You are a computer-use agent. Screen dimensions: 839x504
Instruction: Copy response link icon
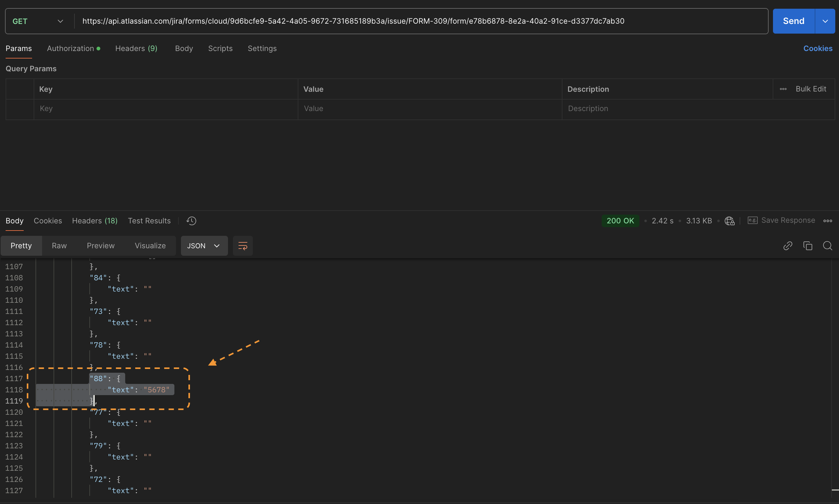click(x=788, y=246)
